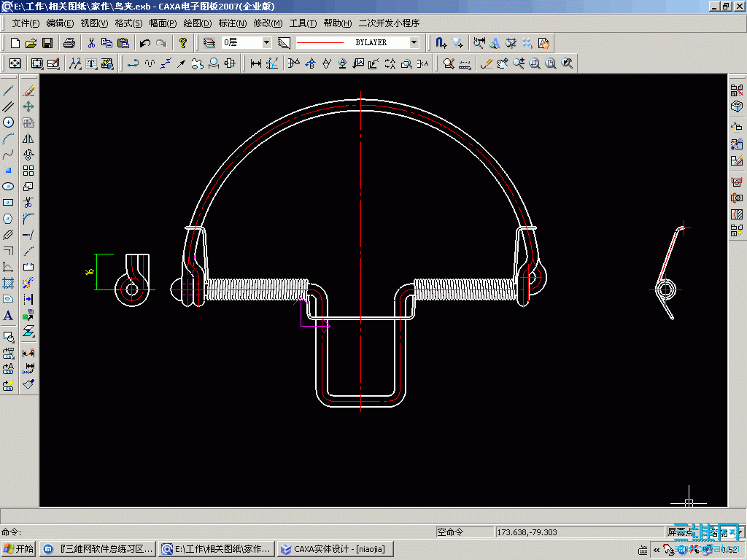Open the 标注(N) menu

(231, 23)
